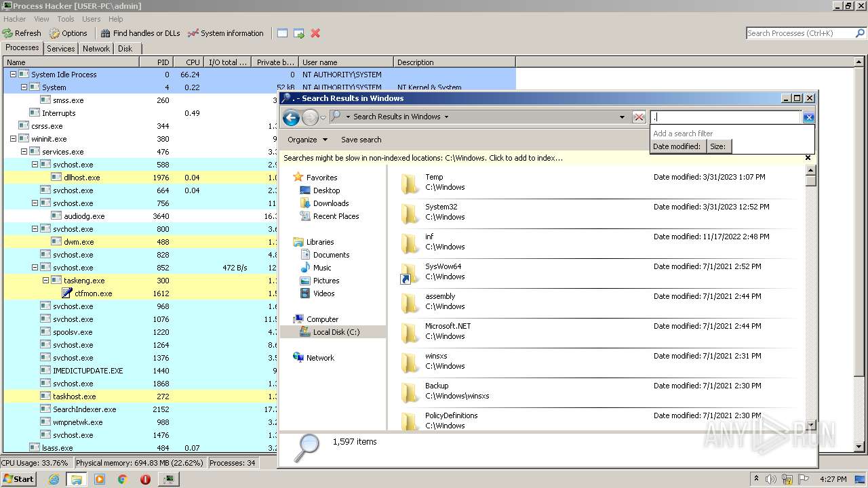Switch to the Services tab
The image size is (868, 488).
61,49
